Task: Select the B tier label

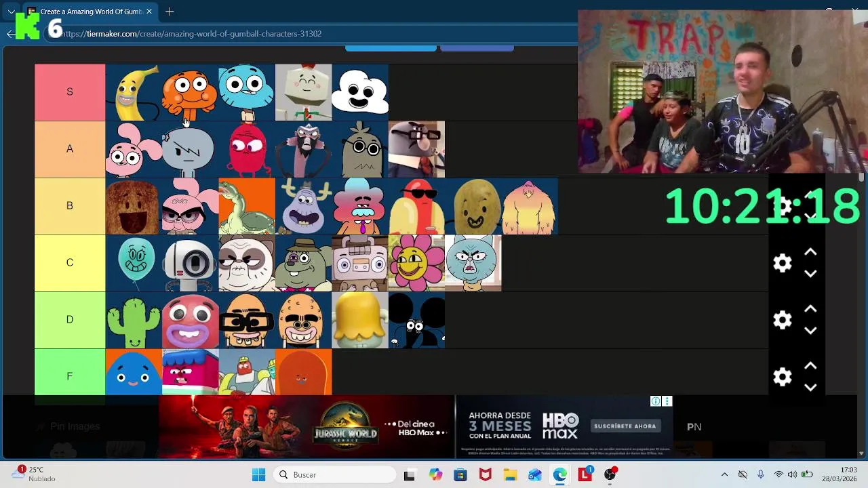Action: tap(70, 206)
